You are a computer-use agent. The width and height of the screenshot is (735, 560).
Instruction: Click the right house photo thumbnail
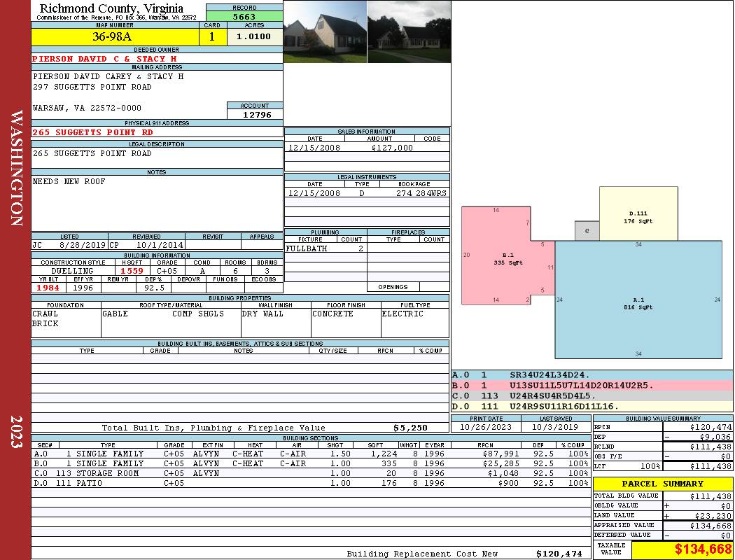coord(409,31)
